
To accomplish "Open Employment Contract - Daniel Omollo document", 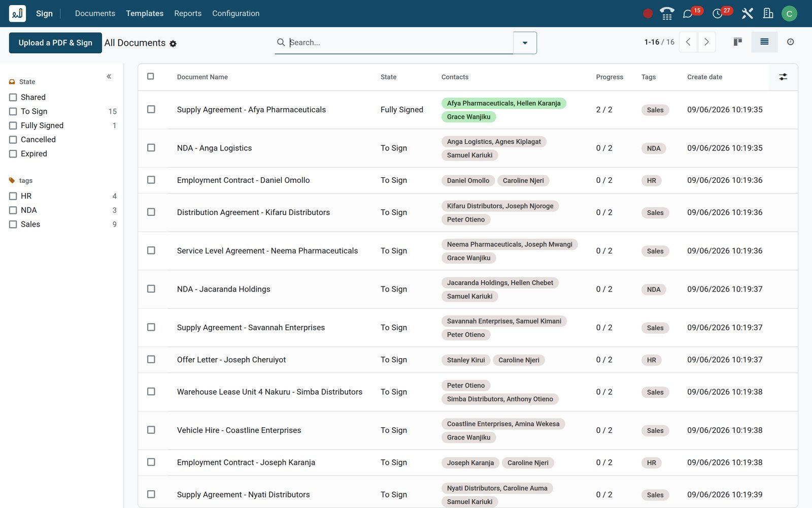I will pos(243,180).
